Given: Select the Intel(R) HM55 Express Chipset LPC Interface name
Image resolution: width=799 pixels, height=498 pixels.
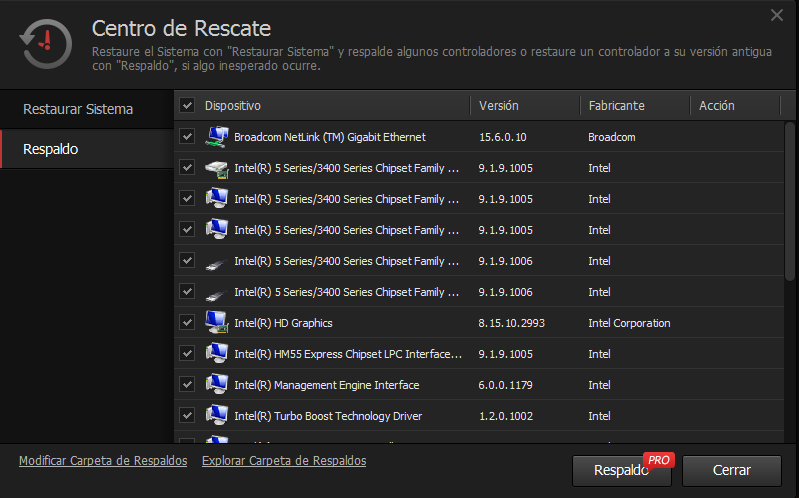Looking at the screenshot, I should [348, 354].
